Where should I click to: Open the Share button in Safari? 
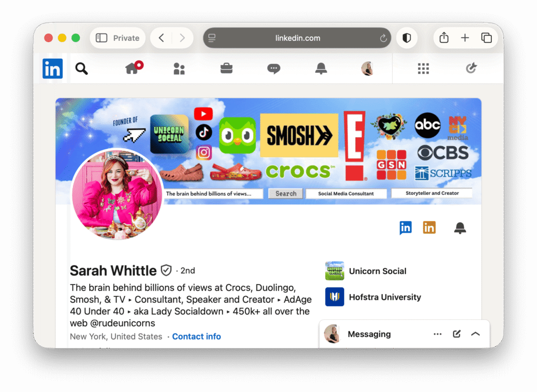[444, 37]
